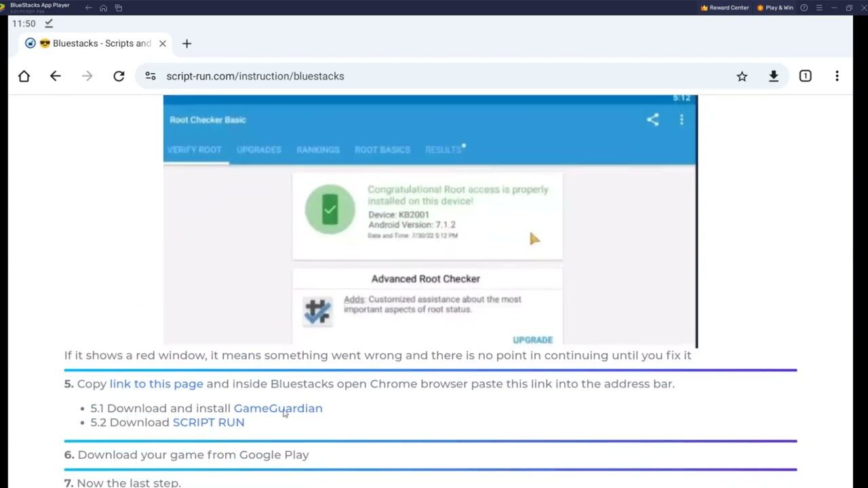This screenshot has height=488, width=868.
Task: Select UPGRADES tab in image
Action: 258,150
